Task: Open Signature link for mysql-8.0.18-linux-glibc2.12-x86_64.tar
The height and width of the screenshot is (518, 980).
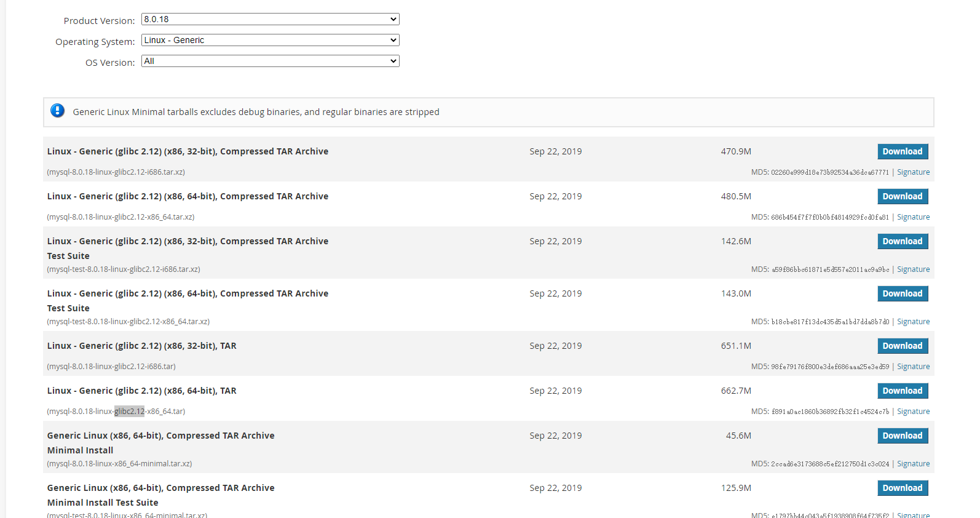Action: point(913,412)
